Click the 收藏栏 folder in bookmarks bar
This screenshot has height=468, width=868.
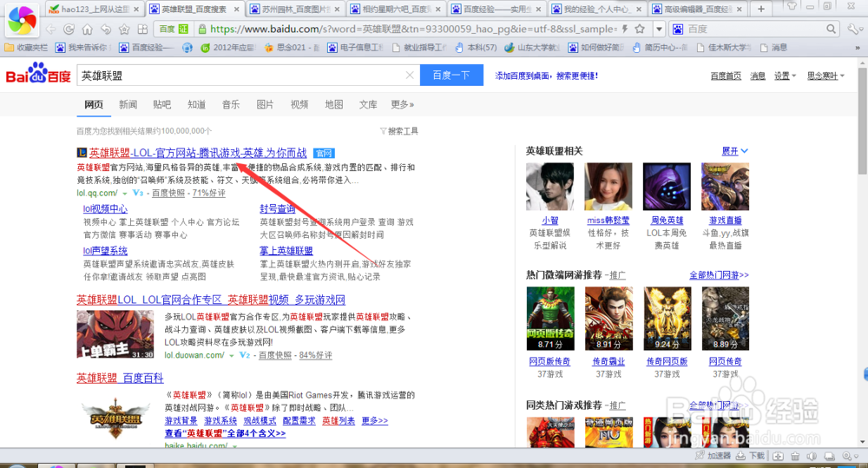click(25, 48)
